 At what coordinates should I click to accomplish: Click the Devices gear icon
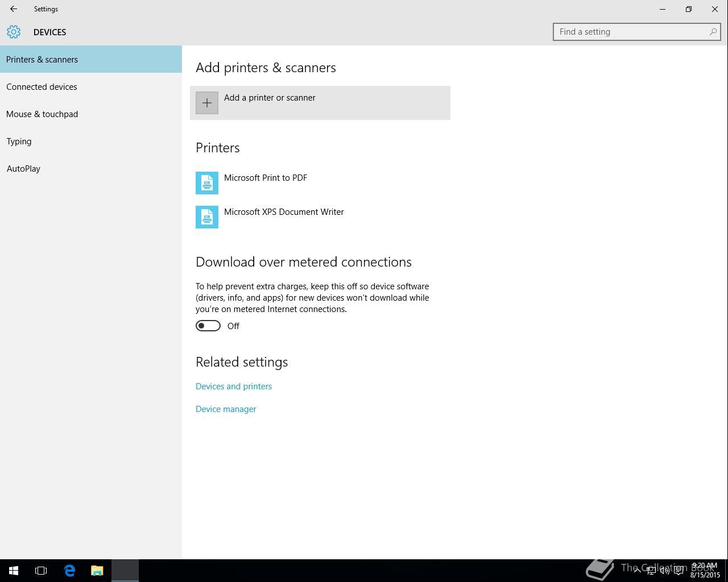(14, 32)
